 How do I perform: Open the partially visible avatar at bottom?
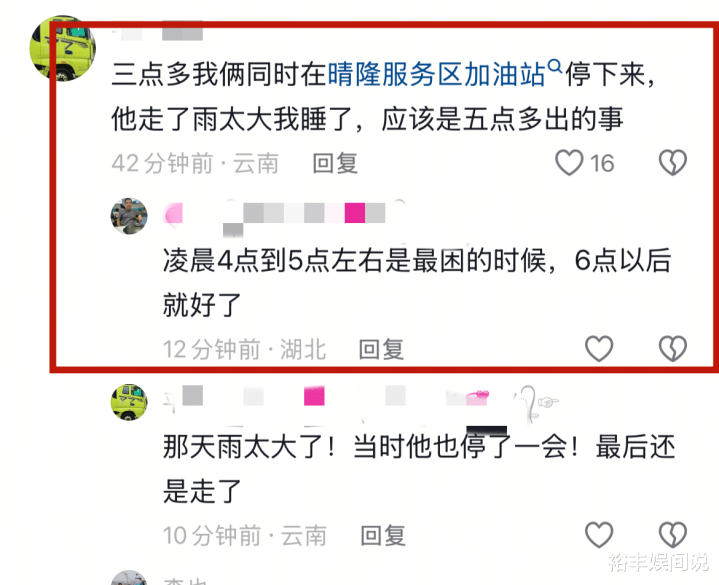coord(129,578)
